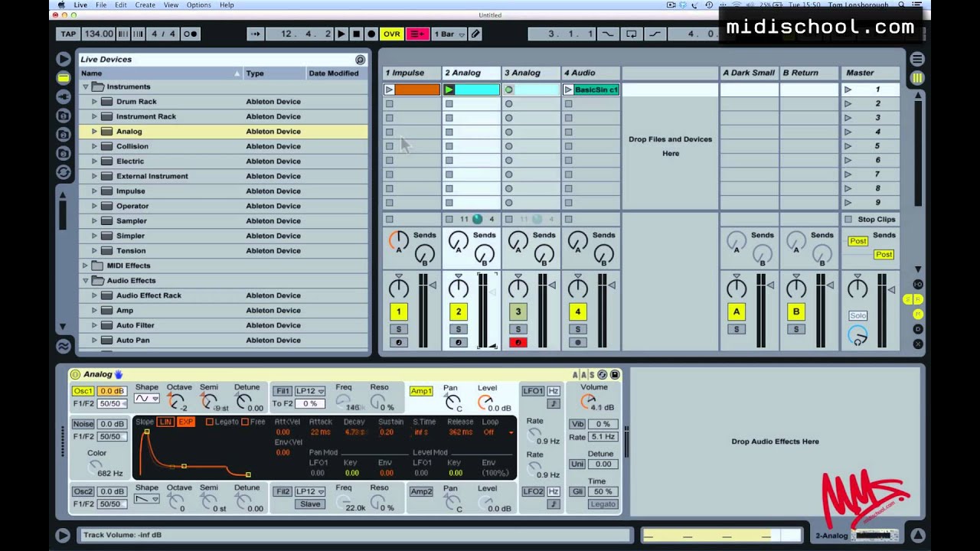Click the global Record button
Image resolution: width=980 pixels, height=551 pixels.
coord(371,34)
